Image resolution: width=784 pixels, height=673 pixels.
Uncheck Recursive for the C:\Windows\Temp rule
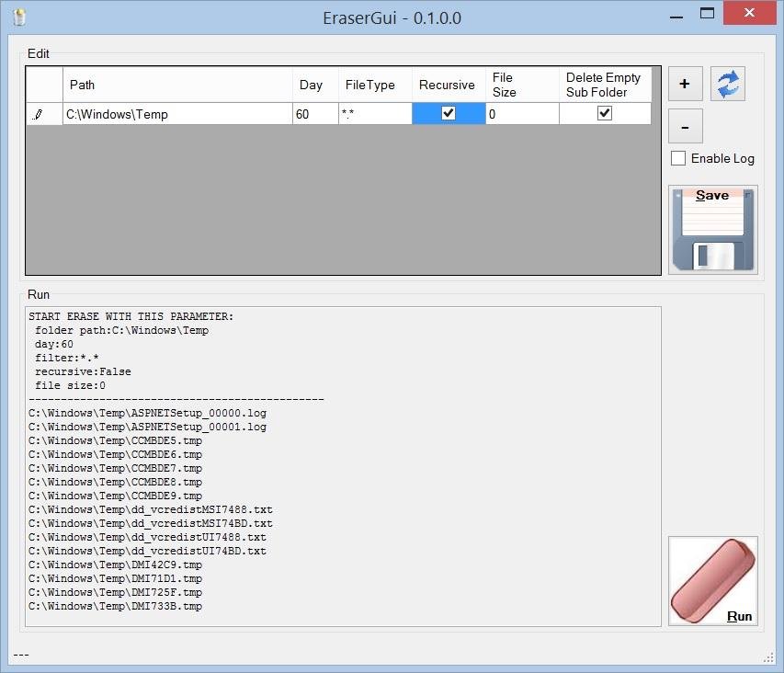tap(448, 113)
